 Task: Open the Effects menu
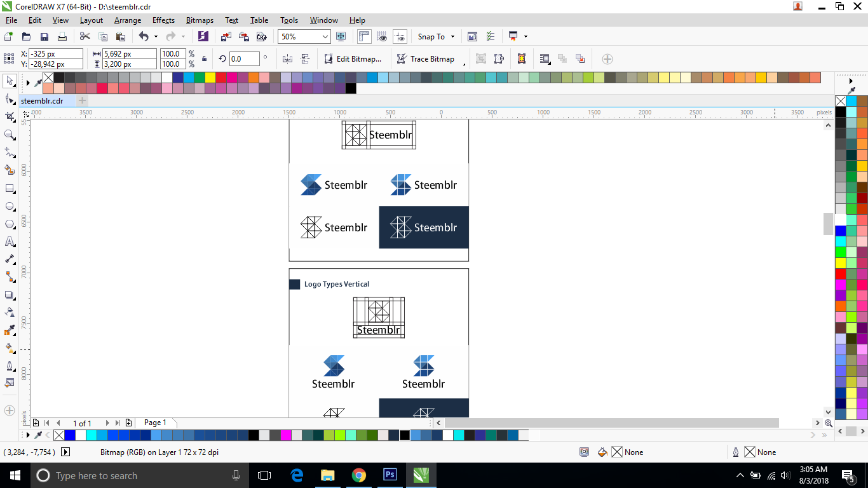tap(163, 20)
